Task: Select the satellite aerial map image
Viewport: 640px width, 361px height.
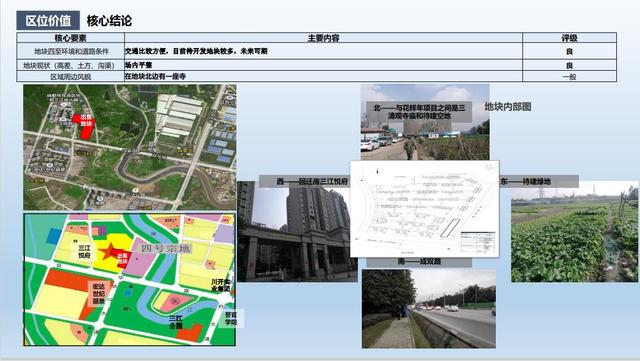Action: (x=130, y=147)
